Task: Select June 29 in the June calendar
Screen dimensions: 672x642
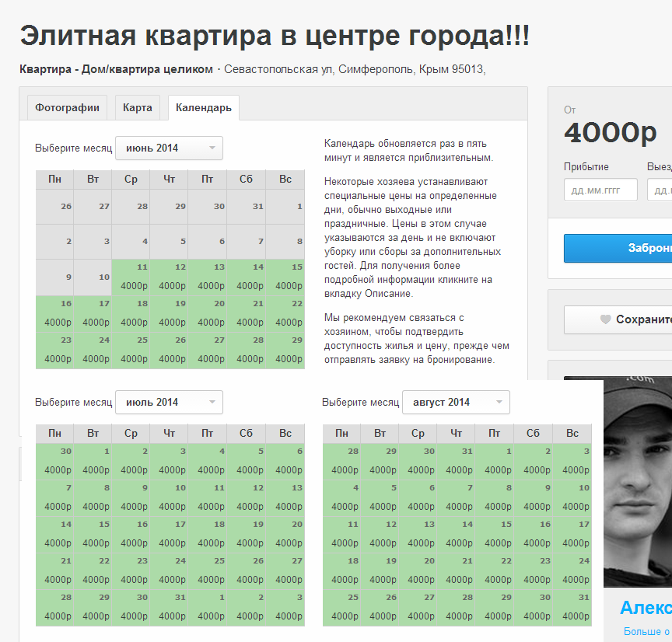Action: point(286,351)
